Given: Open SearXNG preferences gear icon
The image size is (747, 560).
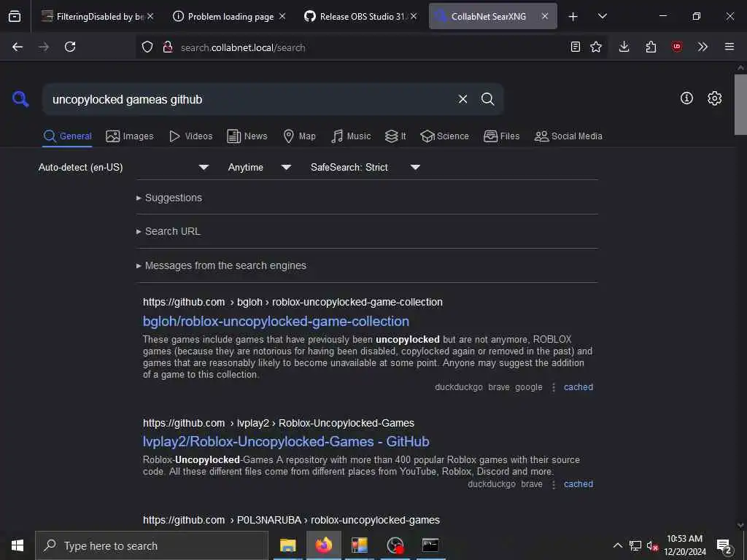Looking at the screenshot, I should click(x=715, y=98).
